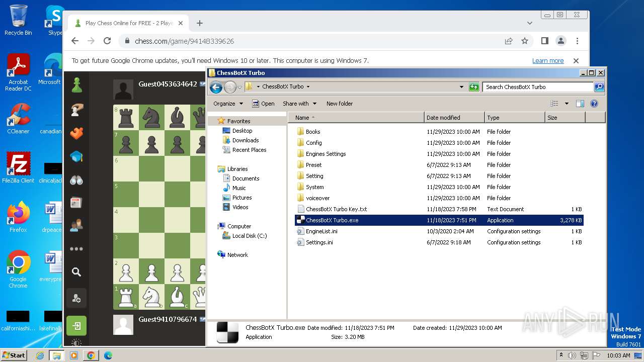The width and height of the screenshot is (644, 362).
Task: Expand ChessBotX Turbo breadcrumb arrow
Action: [308, 86]
